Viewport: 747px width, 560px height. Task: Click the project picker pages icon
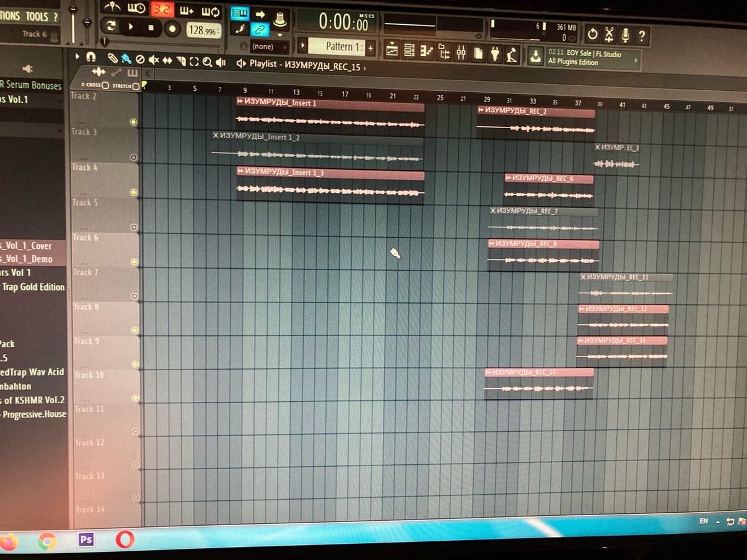(x=478, y=54)
